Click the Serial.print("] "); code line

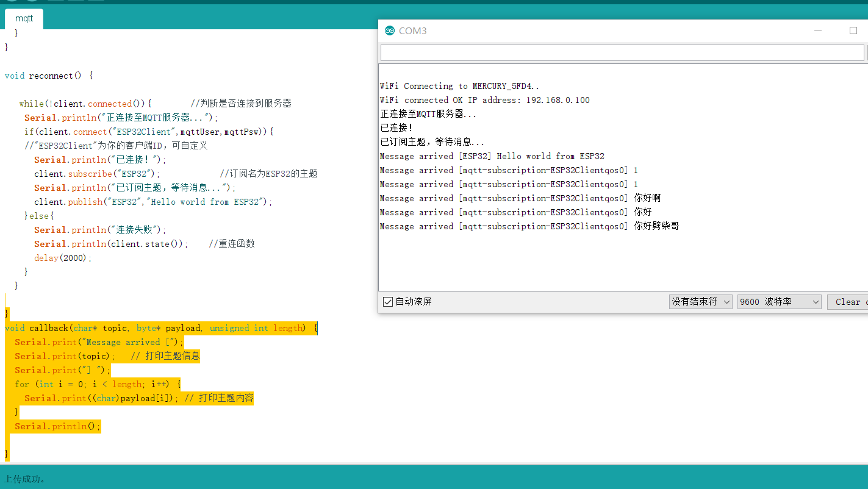(63, 370)
